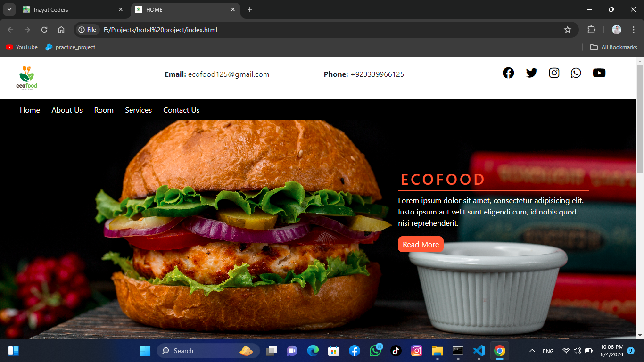Open the Chrome Extensions puzzle icon
The width and height of the screenshot is (644, 362).
[591, 30]
